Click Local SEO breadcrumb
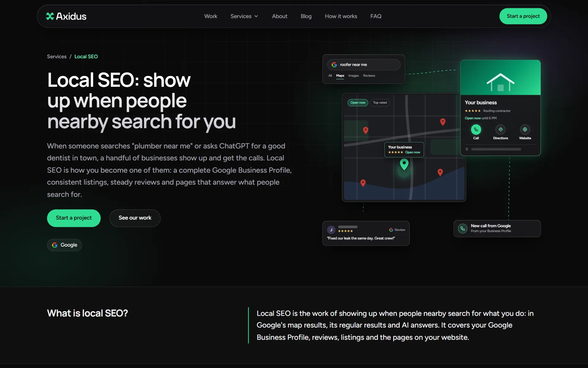This screenshot has width=588, height=368. [86, 56]
